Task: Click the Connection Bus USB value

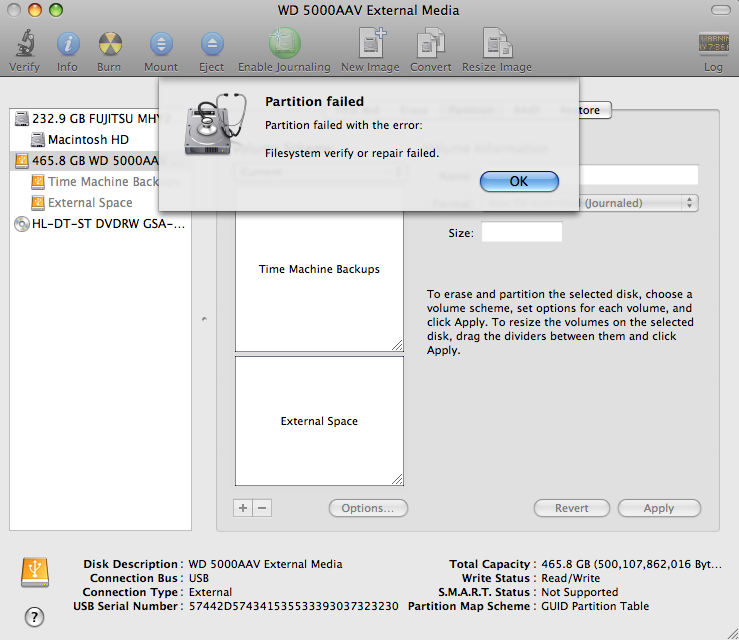Action: click(199, 578)
